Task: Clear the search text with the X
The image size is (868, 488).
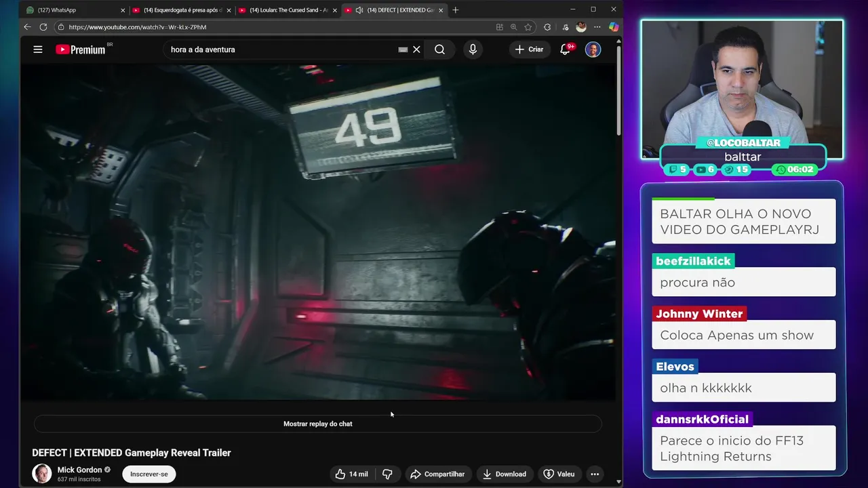Action: click(x=416, y=49)
